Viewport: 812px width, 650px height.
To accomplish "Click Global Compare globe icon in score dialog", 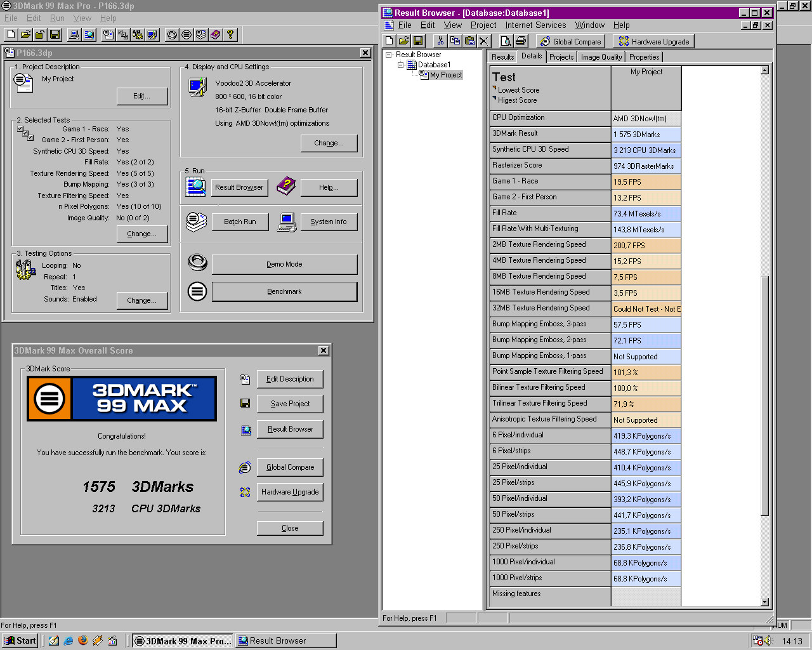I will click(x=245, y=467).
